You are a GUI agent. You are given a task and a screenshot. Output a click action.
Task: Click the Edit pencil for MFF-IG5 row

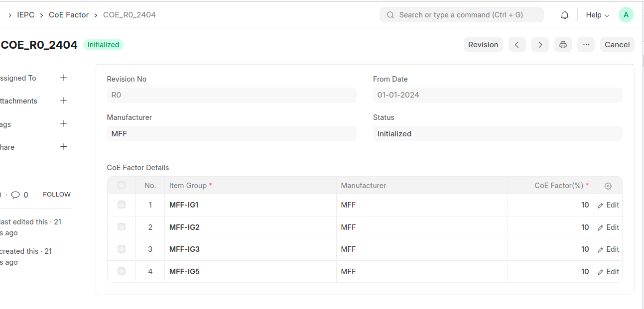(608, 271)
